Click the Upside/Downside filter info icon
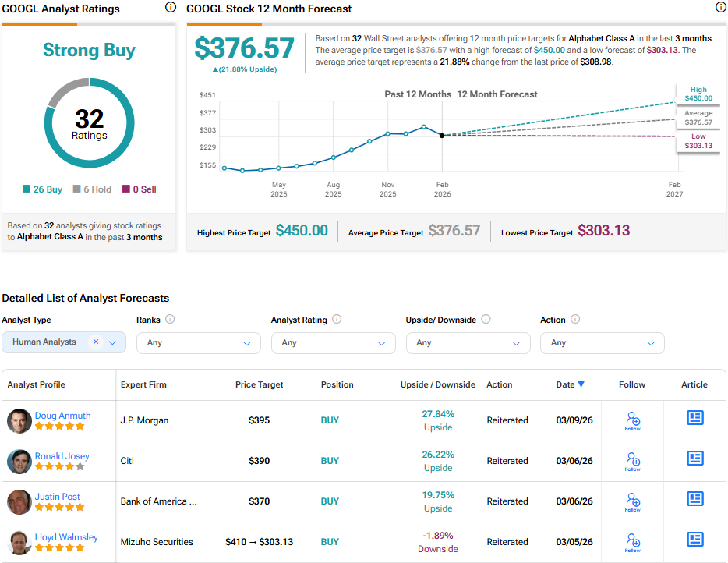The height and width of the screenshot is (563, 728). pyautogui.click(x=486, y=320)
